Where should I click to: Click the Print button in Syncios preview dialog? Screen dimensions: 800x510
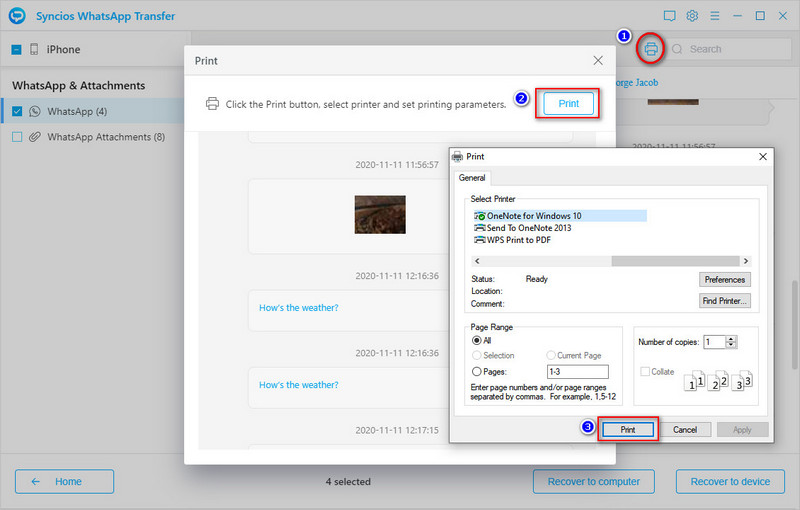(x=568, y=104)
